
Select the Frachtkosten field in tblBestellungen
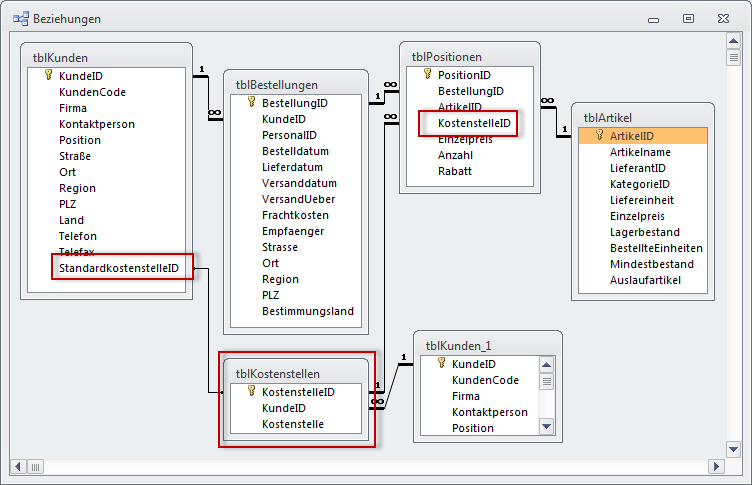point(295,215)
